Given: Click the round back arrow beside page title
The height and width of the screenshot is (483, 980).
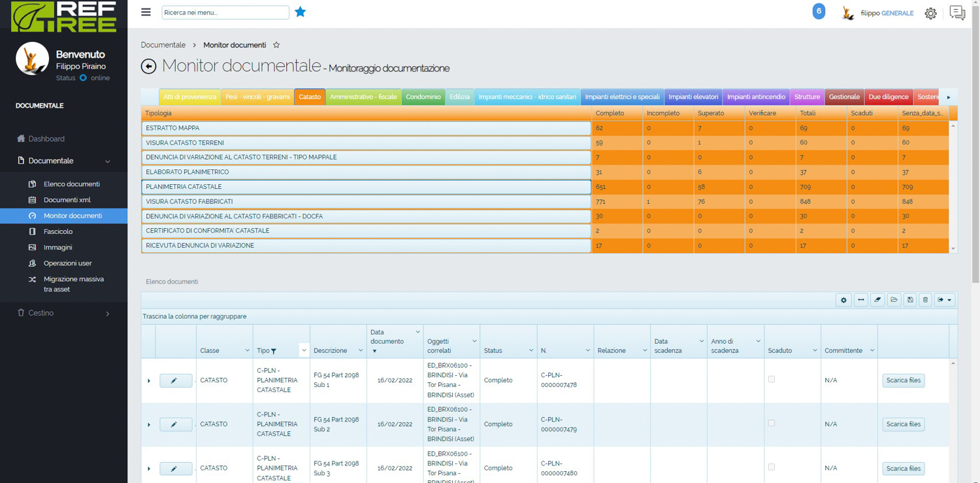Looking at the screenshot, I should [x=149, y=66].
